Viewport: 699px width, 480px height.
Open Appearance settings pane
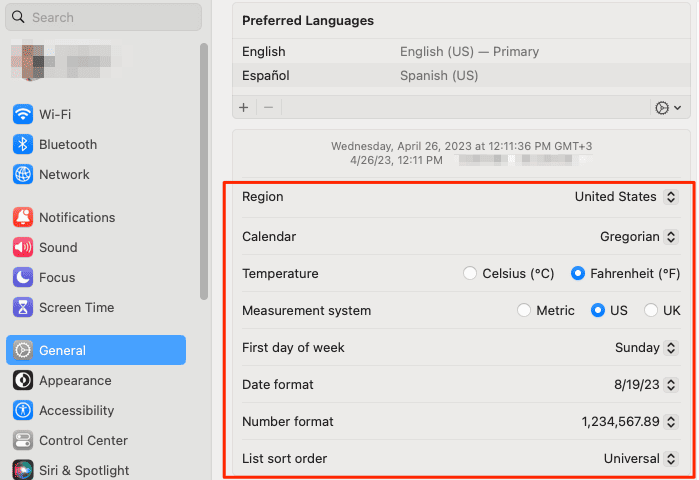[75, 380]
